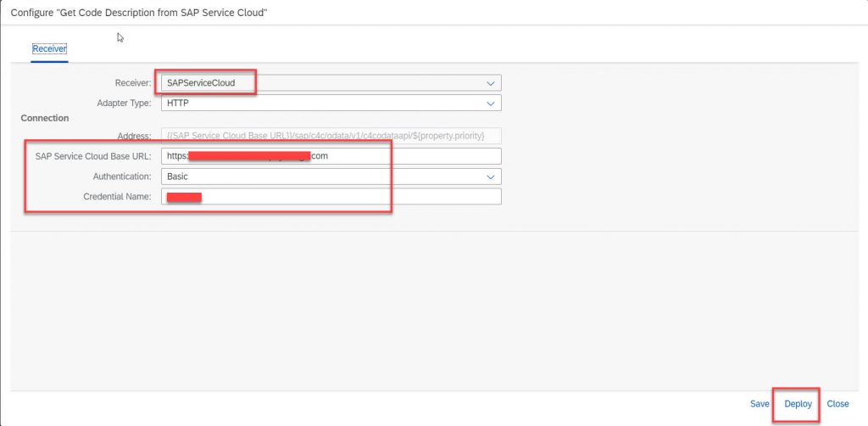This screenshot has height=426, width=868.
Task: Open the Authentication dropdown set to Basic
Action: 331,177
